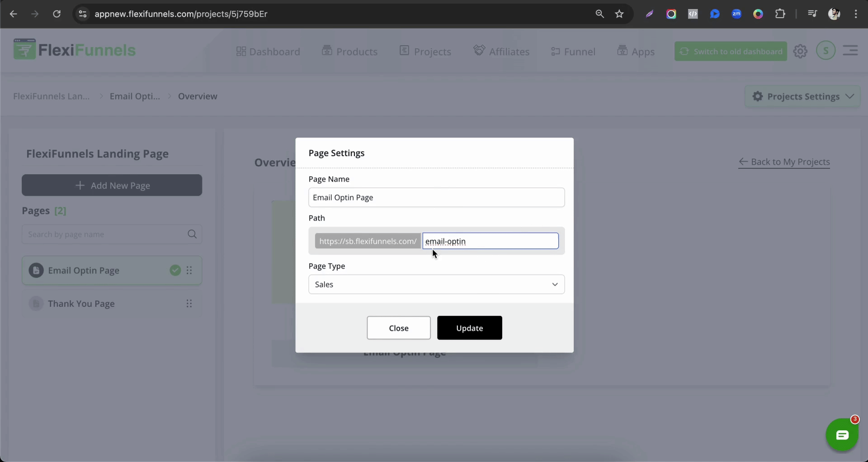
Task: Click the search magnifier in pages search box
Action: [192, 234]
